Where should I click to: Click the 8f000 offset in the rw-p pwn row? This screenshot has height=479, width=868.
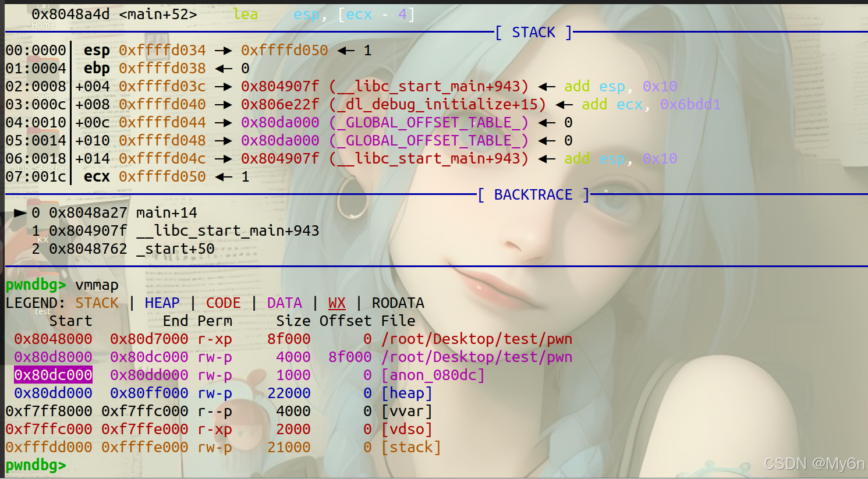350,357
